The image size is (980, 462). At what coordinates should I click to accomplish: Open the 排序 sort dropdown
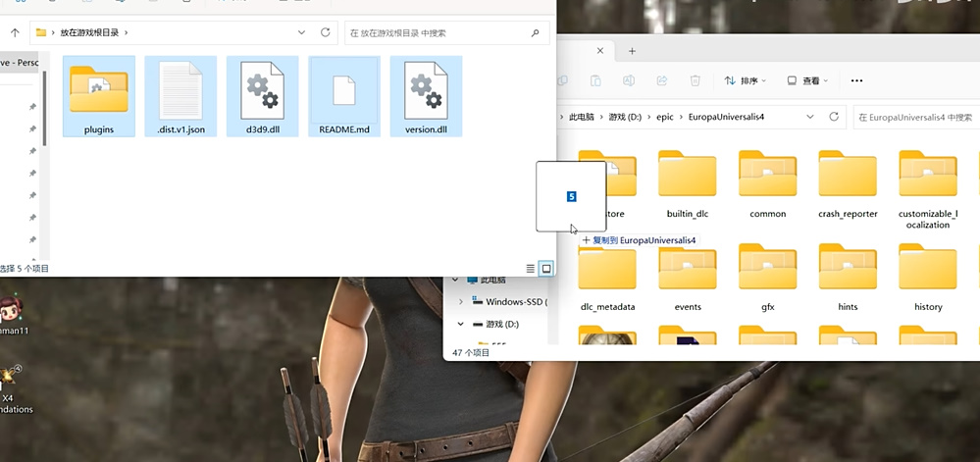tap(745, 80)
